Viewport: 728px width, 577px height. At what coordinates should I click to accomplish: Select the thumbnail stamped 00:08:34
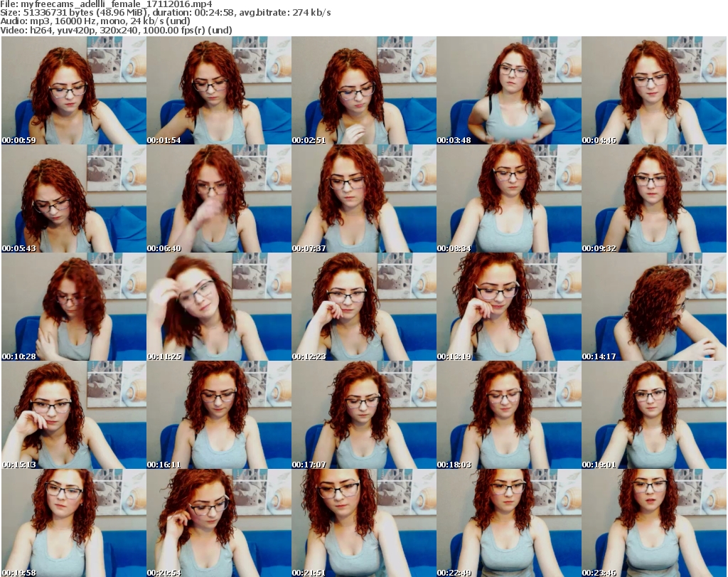[509, 198]
